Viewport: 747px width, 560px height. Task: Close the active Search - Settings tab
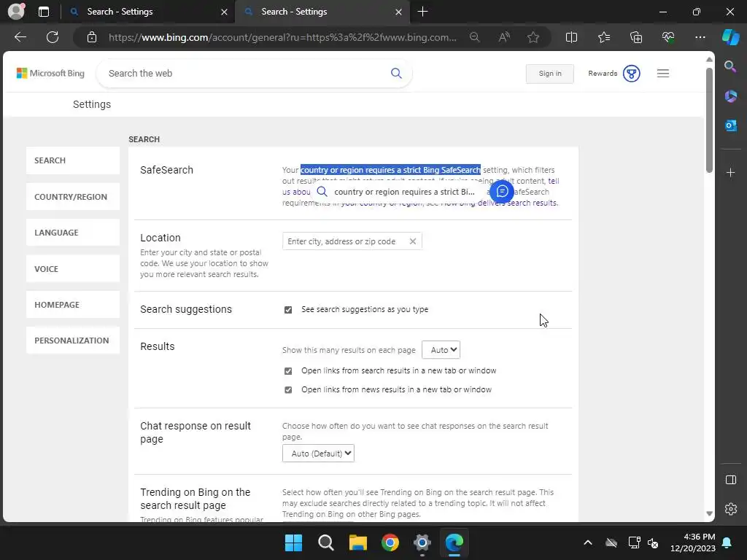point(398,12)
